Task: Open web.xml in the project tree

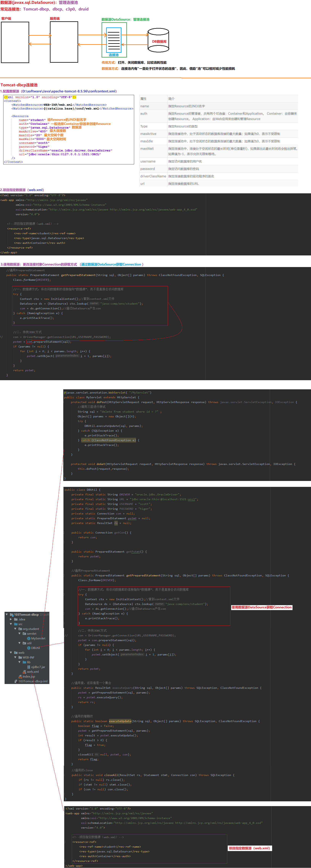Action: 33,672
